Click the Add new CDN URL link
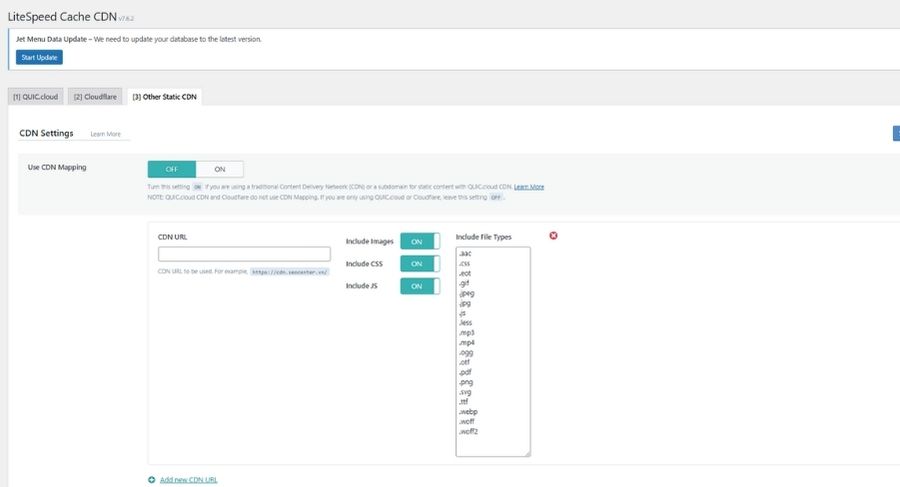 click(x=188, y=480)
